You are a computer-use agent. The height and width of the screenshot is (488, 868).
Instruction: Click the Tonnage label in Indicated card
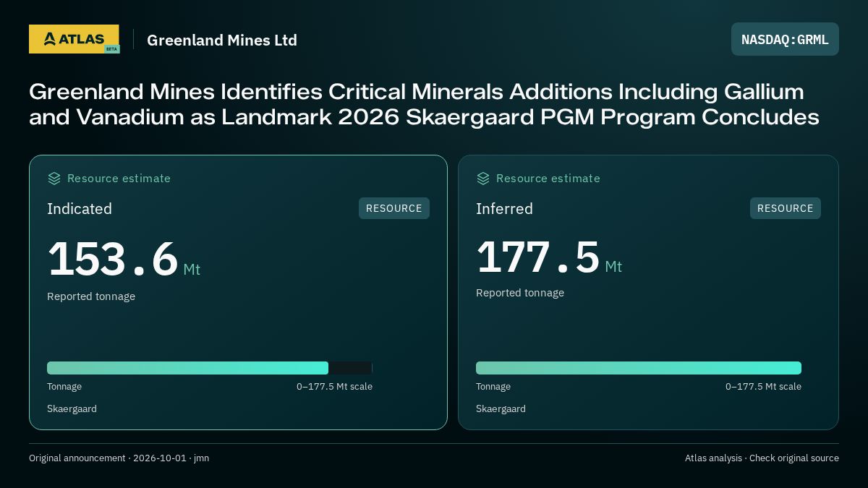64,387
